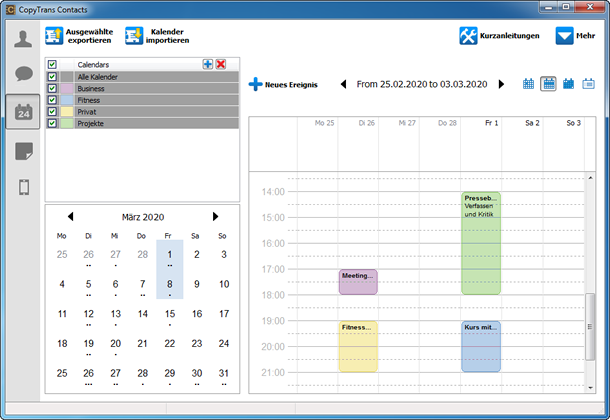The image size is (610, 420).
Task: Select day 12 in mini calendar
Action: click(x=89, y=314)
